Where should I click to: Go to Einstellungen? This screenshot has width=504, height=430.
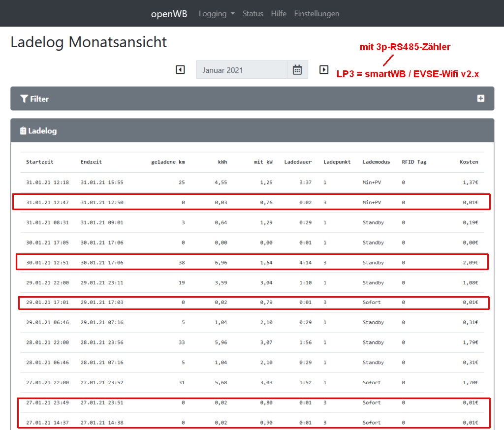tap(316, 14)
